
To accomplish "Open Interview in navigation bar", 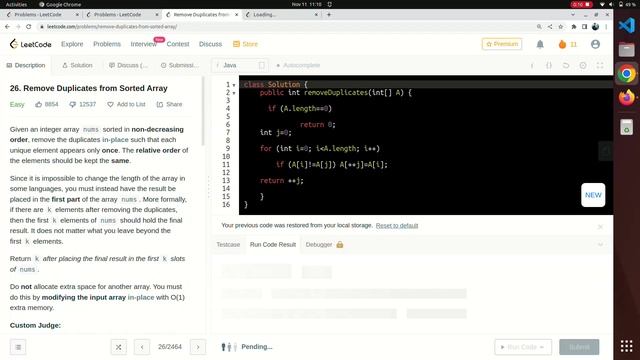I will tap(143, 44).
